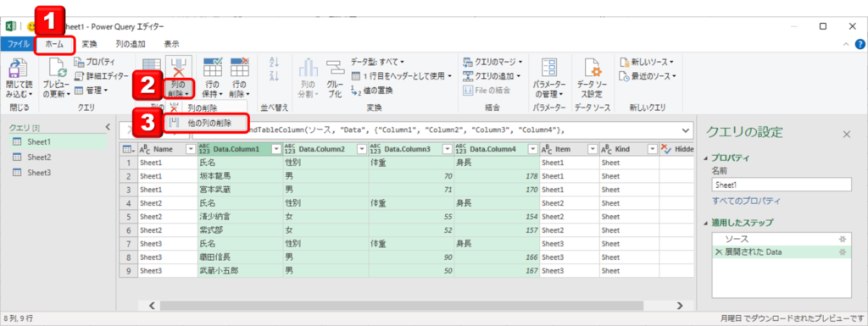Sort descending with the Z-A icon
Viewport: 868px width, 326px height.
274,75
